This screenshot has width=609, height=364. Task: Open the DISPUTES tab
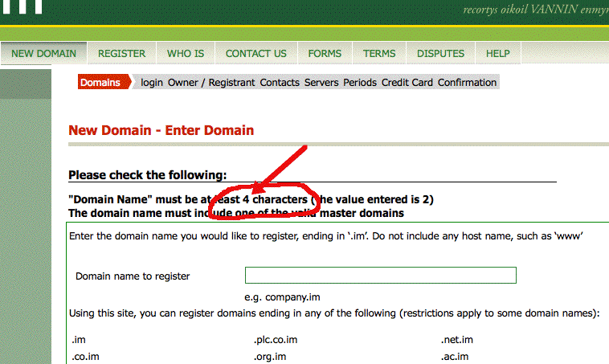click(440, 54)
